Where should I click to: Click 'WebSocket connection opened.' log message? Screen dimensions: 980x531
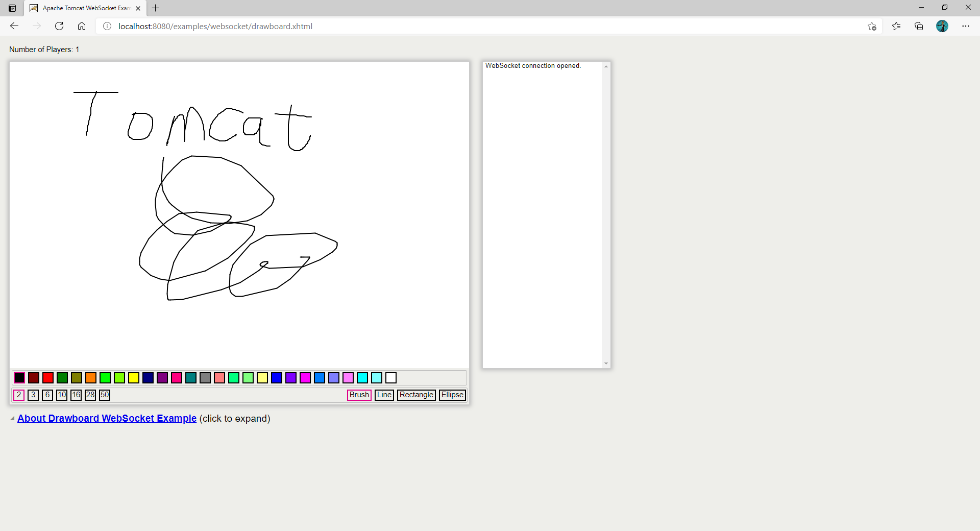[x=533, y=66]
